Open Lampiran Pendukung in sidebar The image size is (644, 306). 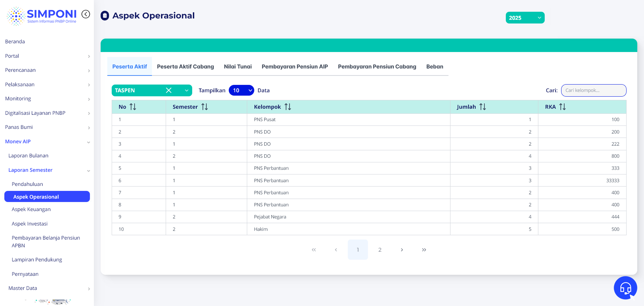37,260
